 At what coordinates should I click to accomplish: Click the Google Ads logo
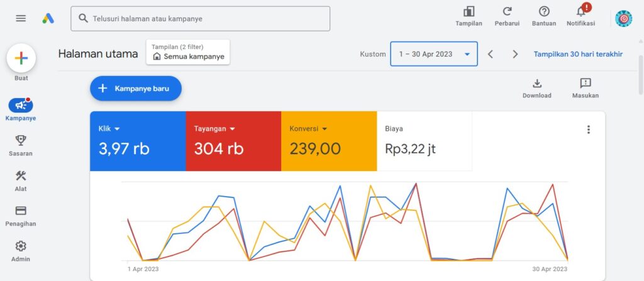(x=48, y=18)
